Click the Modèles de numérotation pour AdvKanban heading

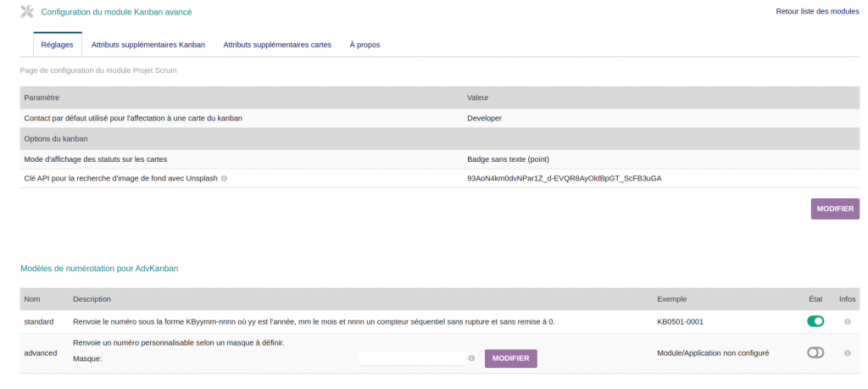(99, 269)
